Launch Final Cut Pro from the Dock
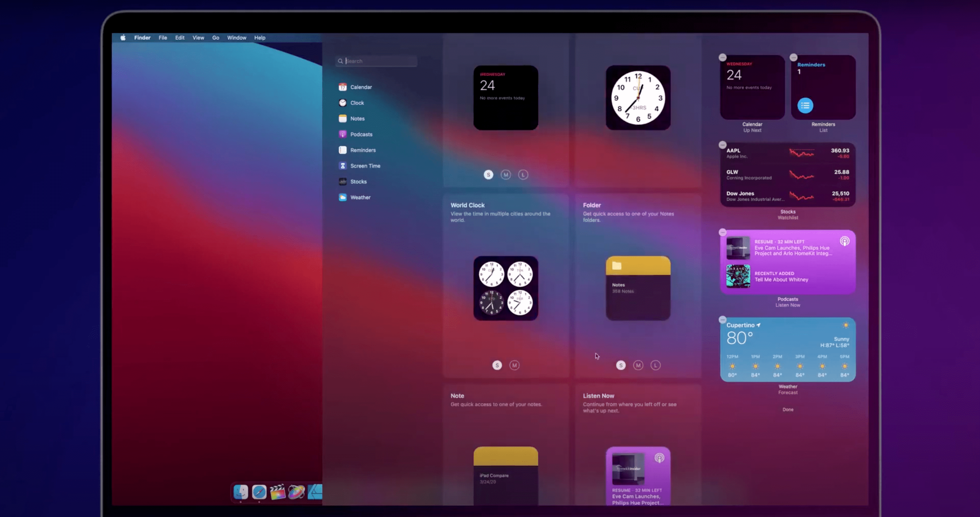Viewport: 980px width, 517px height. coord(278,492)
